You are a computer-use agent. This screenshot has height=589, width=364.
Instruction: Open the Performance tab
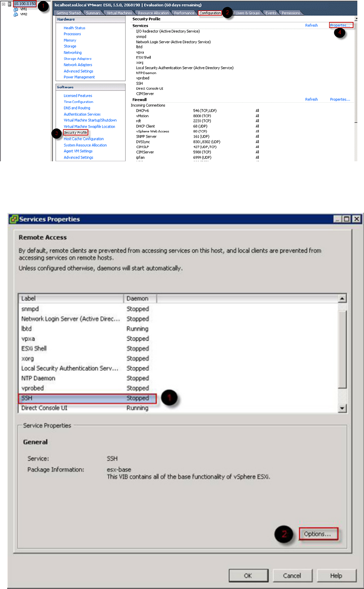point(184,13)
